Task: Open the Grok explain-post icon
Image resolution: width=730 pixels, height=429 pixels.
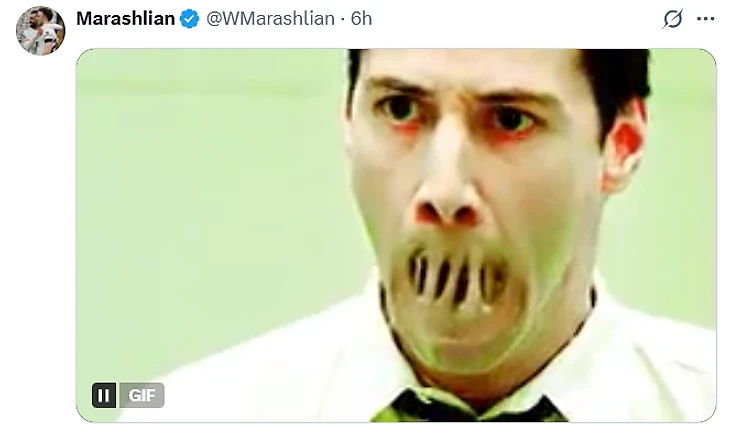Action: click(672, 19)
